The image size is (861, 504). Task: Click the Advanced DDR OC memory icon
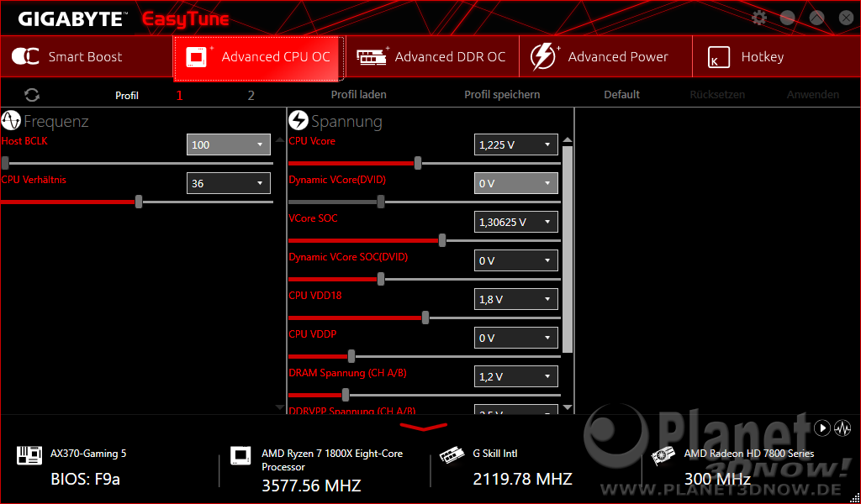[372, 56]
